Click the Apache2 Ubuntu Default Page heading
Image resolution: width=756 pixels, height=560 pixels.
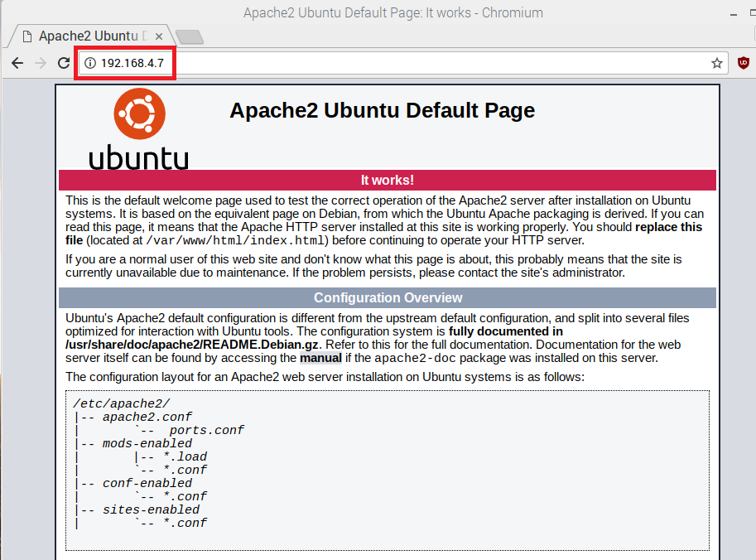click(383, 110)
